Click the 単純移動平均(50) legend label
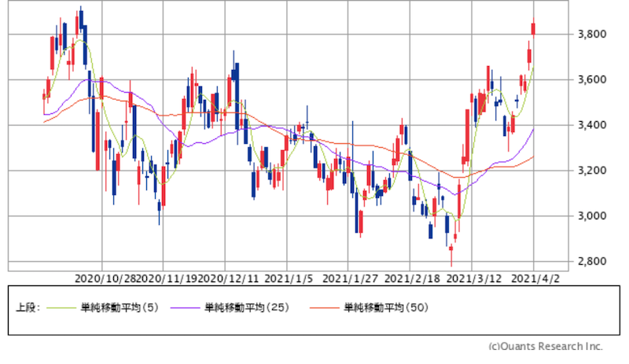Screen dimensions: 629x364 tap(386, 308)
